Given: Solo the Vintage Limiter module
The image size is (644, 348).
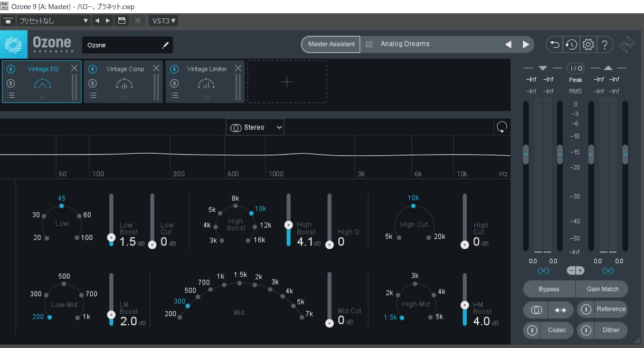Looking at the screenshot, I should point(175,83).
